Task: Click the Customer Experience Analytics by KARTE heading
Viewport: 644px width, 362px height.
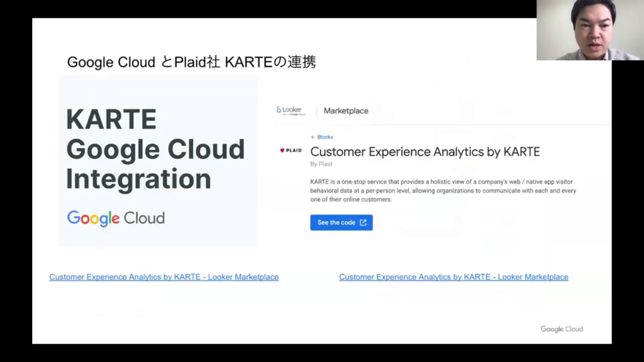Action: click(x=425, y=151)
